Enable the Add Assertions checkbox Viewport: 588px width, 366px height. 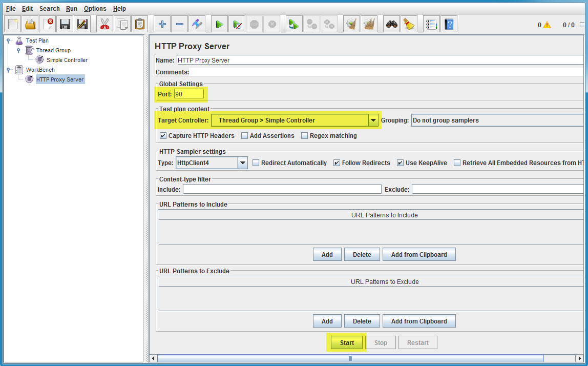244,136
